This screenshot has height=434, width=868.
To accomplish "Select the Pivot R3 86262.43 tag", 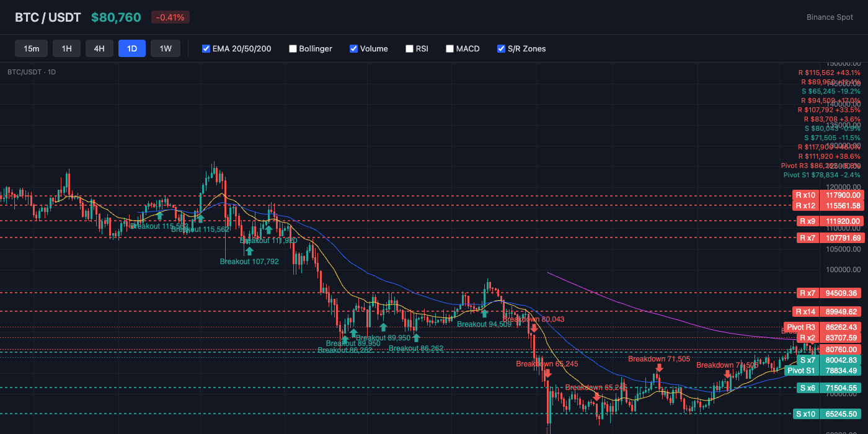I will (x=824, y=327).
